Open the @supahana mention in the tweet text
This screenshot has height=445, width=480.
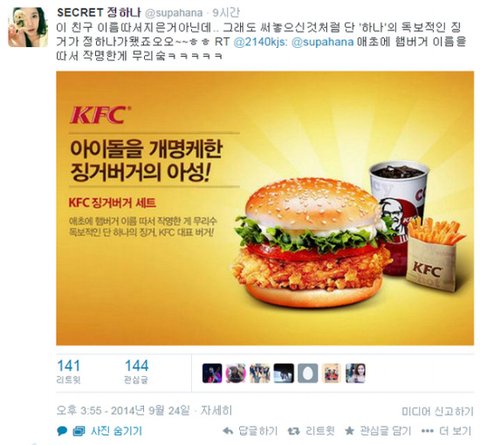[x=323, y=42]
